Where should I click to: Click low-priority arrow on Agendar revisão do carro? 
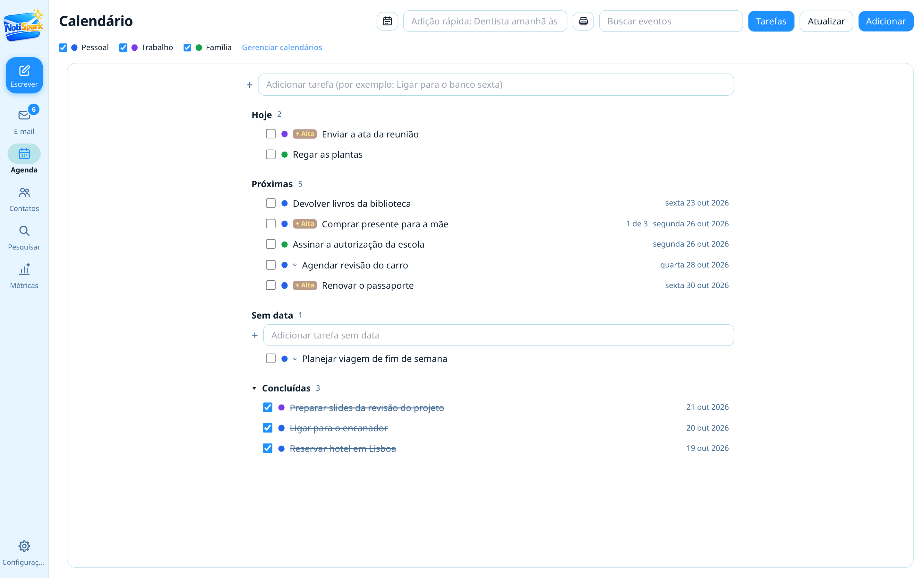tap(295, 265)
